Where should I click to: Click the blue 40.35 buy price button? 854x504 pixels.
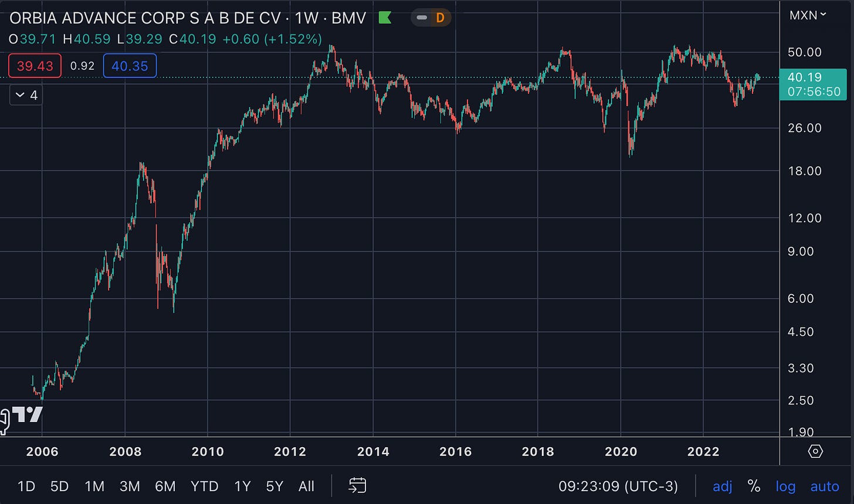pyautogui.click(x=130, y=66)
